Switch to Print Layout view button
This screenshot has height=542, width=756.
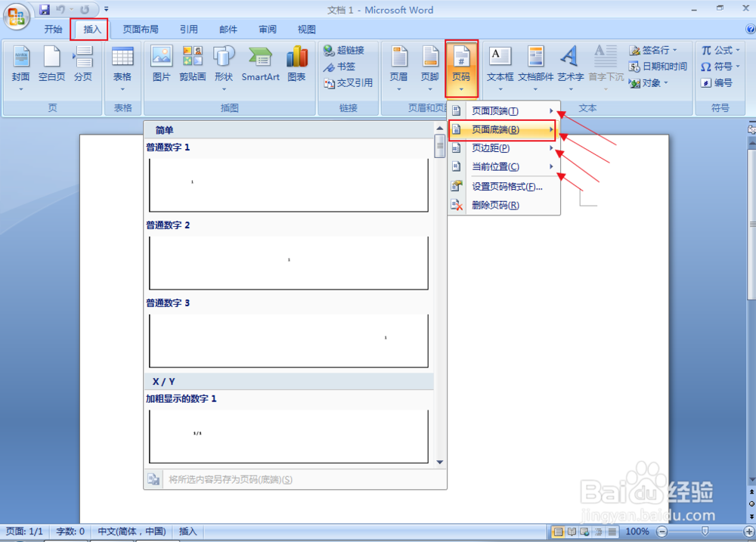[x=558, y=532]
